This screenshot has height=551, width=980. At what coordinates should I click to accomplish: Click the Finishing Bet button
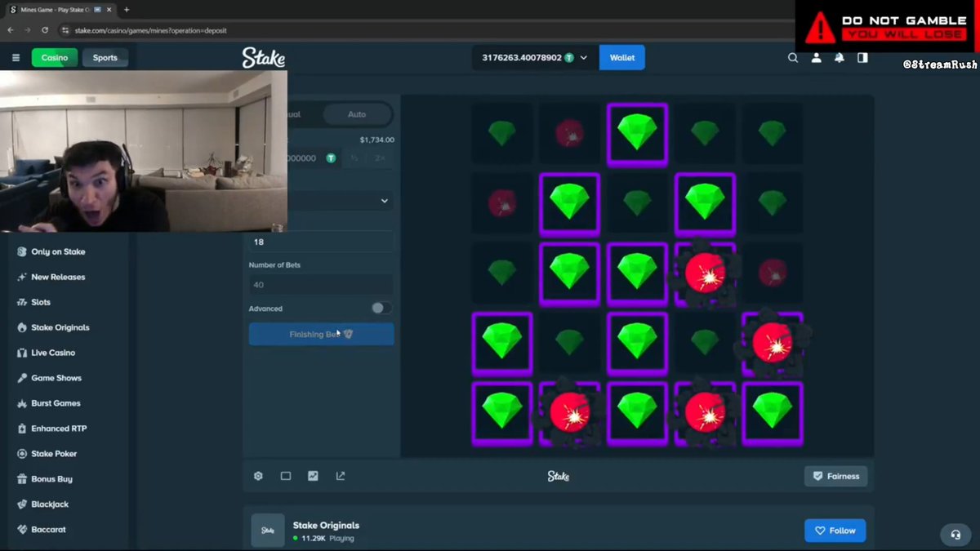[321, 334]
